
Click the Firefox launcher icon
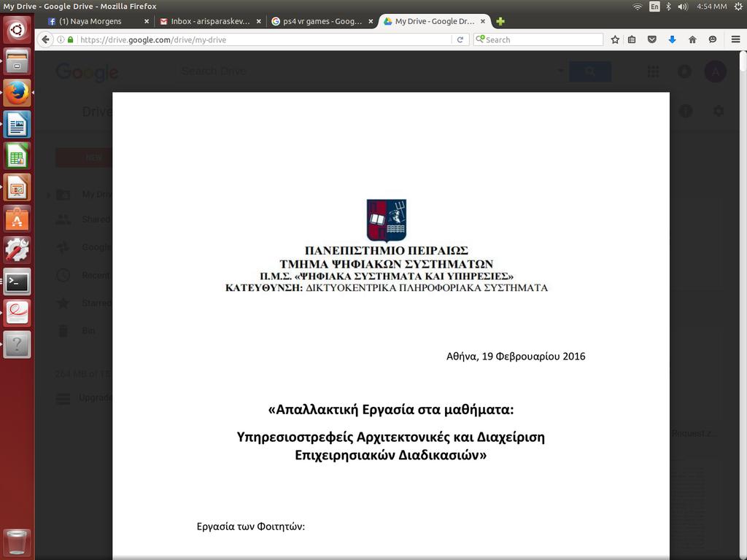point(18,93)
